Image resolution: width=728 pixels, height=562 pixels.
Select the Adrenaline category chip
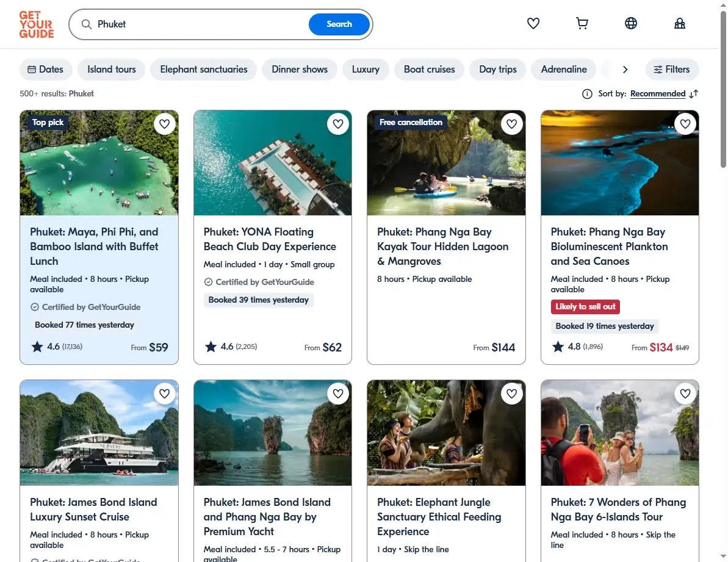(x=564, y=69)
